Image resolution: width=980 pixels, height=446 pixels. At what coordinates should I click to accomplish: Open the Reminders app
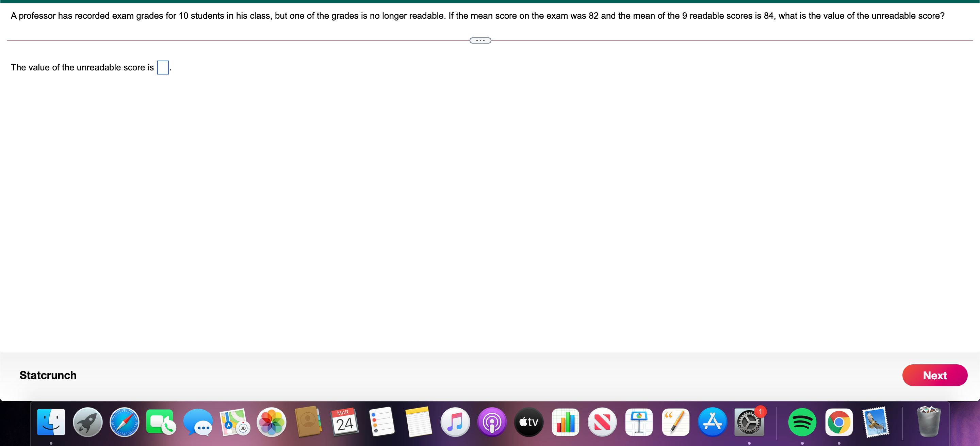[x=382, y=422]
